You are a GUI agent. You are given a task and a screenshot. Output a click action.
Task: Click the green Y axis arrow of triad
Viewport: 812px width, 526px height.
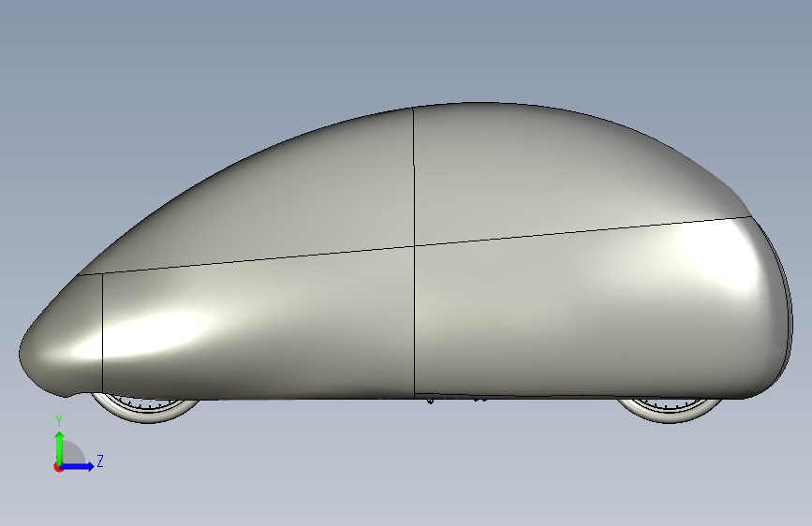point(60,447)
